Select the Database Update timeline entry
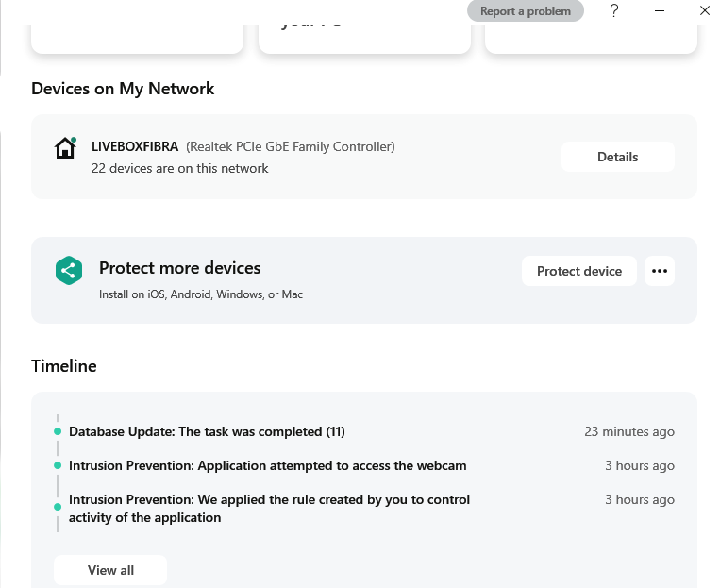Viewport: 720px width, 588px height. (207, 431)
